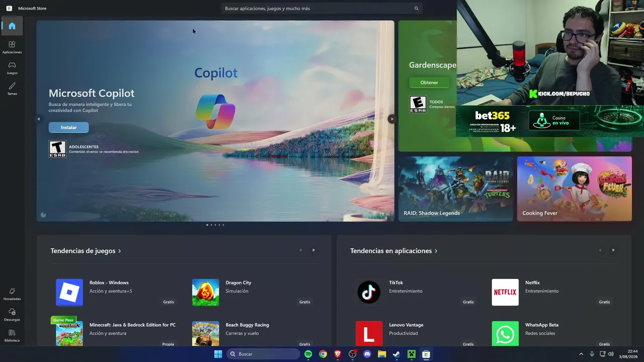
Task: Open Google Chrome from the taskbar
Action: 323,354
